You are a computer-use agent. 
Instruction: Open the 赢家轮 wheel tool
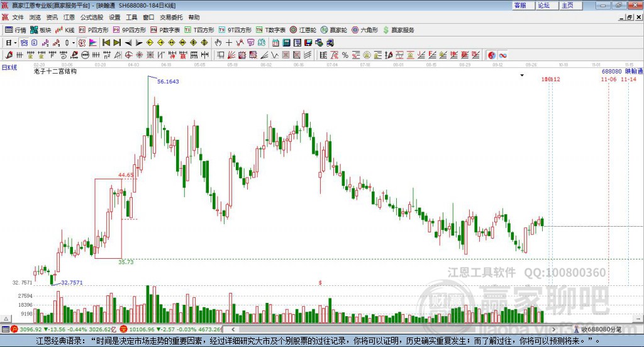[334, 30]
